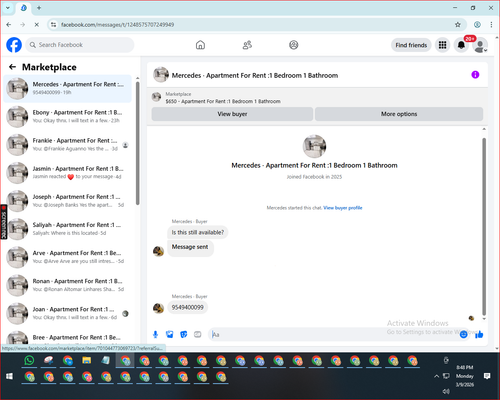Bookmark this page with the star icon
The image size is (500, 400).
pyautogui.click(x=458, y=25)
